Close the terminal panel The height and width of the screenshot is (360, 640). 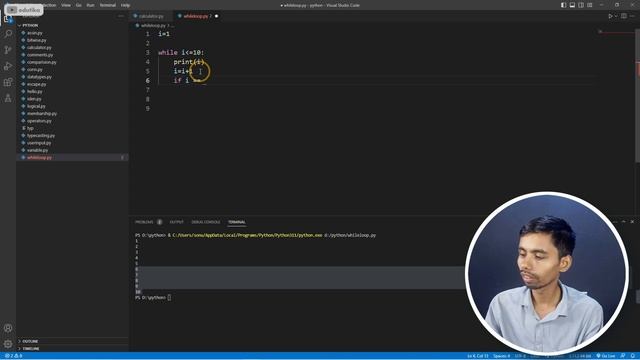tap(632, 222)
